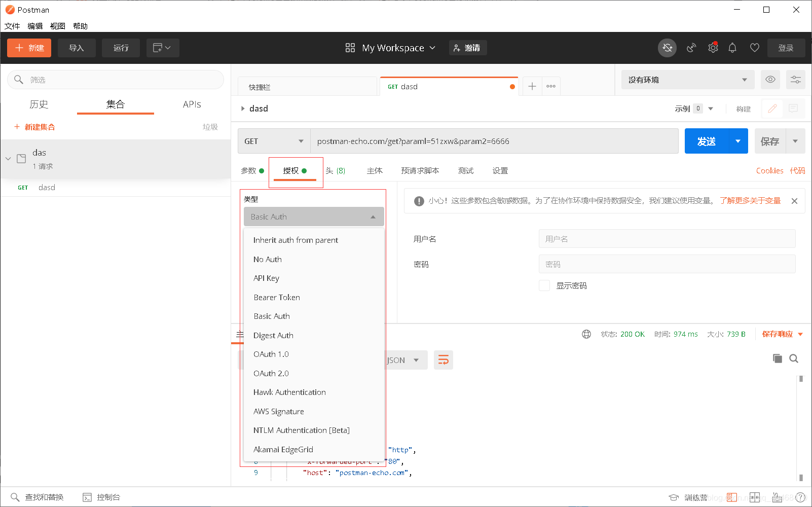This screenshot has width=812, height=507.
Task: Open the Cookies link
Action: [x=769, y=170]
